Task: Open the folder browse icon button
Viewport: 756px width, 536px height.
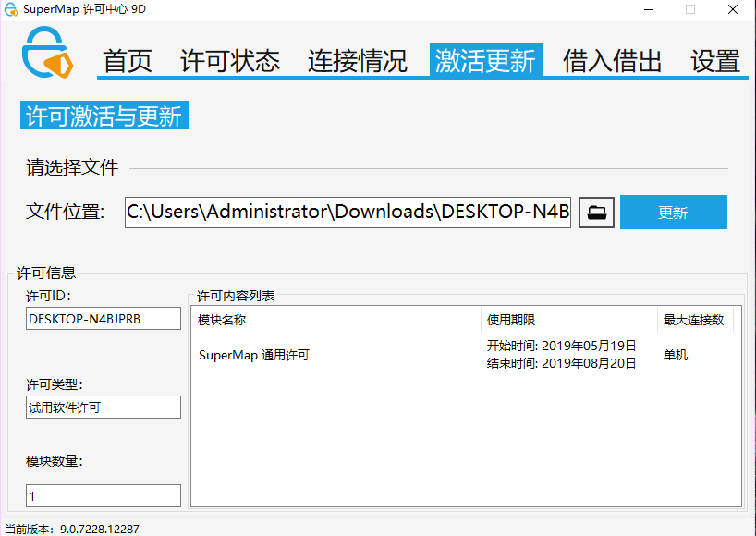Action: [596, 212]
